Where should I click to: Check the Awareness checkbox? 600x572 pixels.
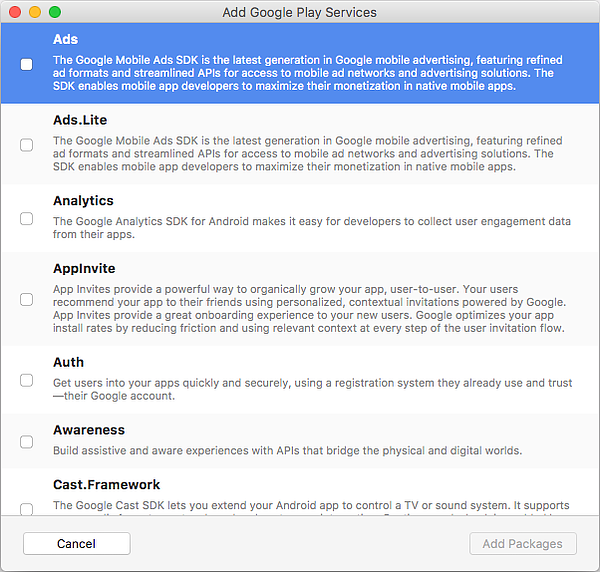tap(26, 442)
